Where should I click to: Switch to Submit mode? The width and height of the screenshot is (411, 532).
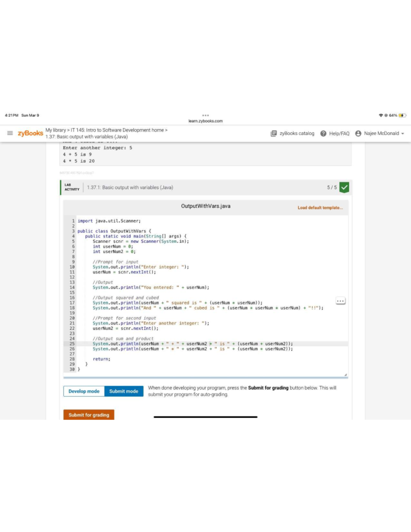tap(124, 391)
